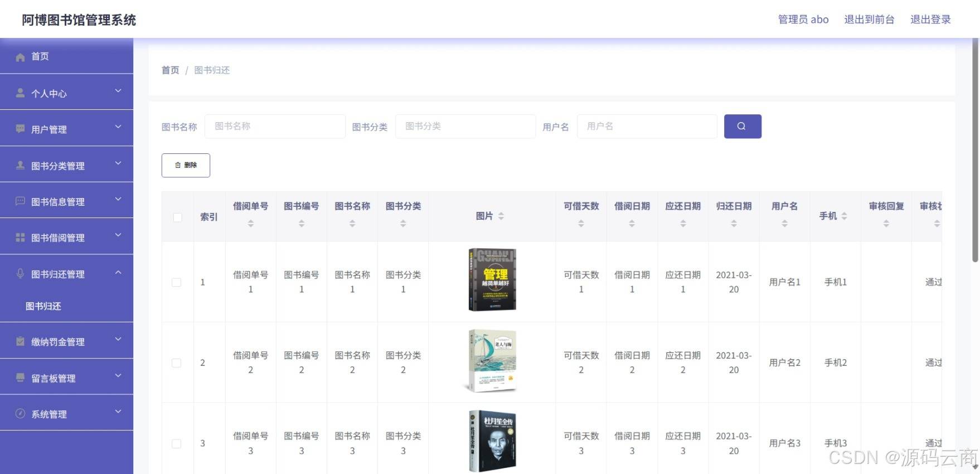
Task: Expand 图书信息管理 with its chevron
Action: (x=118, y=199)
